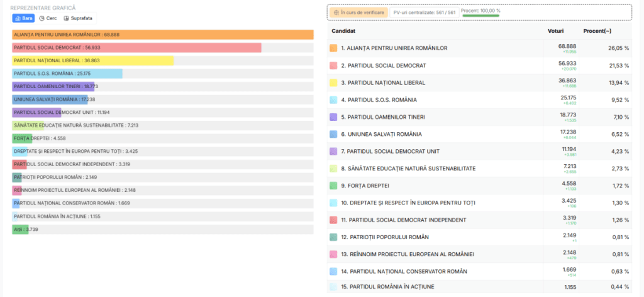644x297 pixels.
Task: Click light-blue swatch for Partidul S.O.S. România
Action: 333,100
